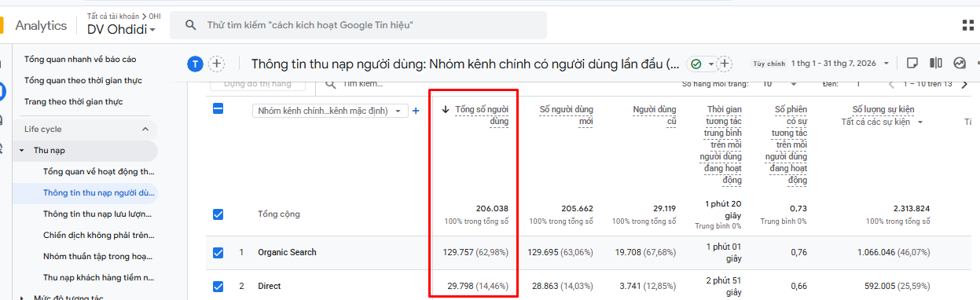Open the DV Ohdidi property dropdown
Viewport: 980px width, 300px height.
[x=121, y=30]
